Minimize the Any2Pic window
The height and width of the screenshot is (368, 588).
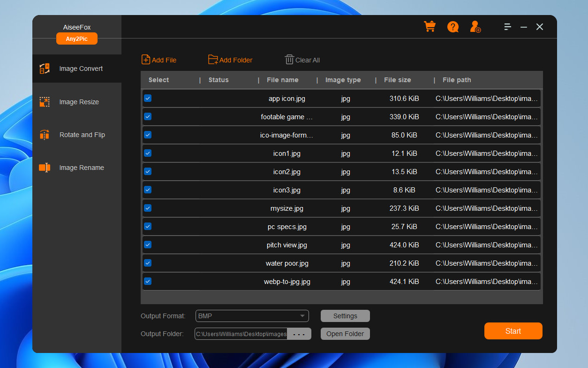pyautogui.click(x=524, y=27)
